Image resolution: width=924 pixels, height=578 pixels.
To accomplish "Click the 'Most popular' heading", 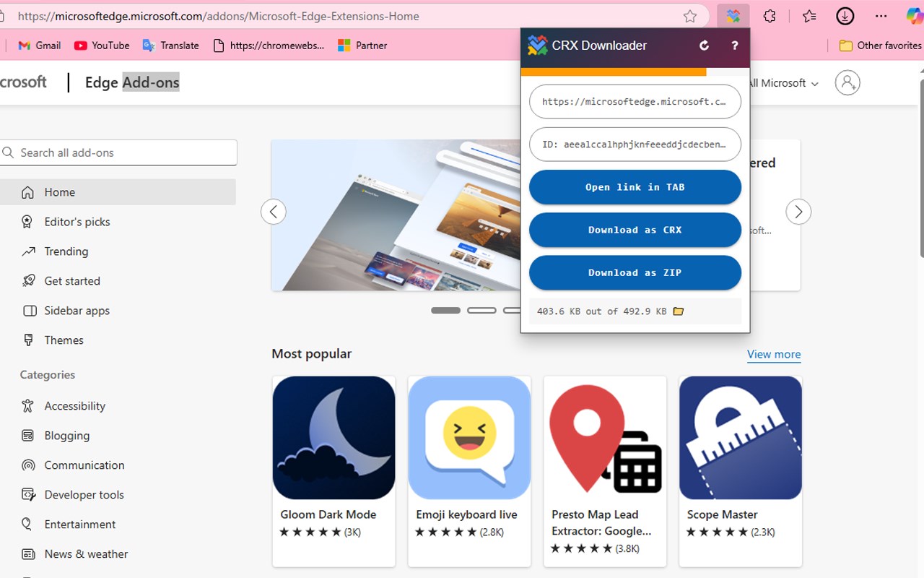I will (312, 353).
